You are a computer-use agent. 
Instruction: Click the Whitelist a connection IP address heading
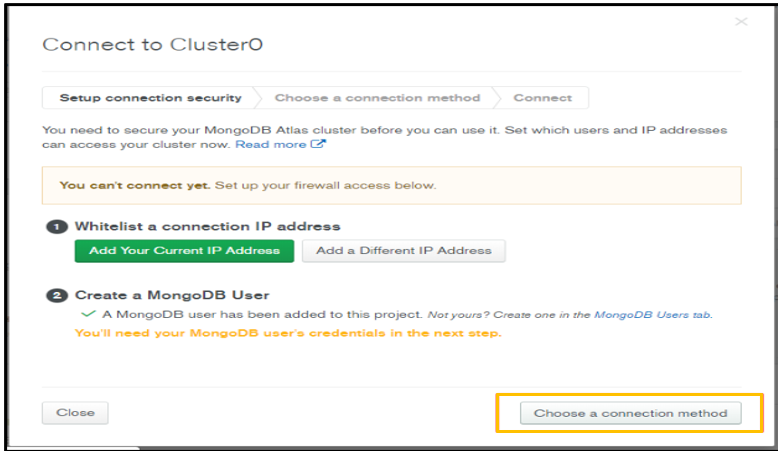207,226
